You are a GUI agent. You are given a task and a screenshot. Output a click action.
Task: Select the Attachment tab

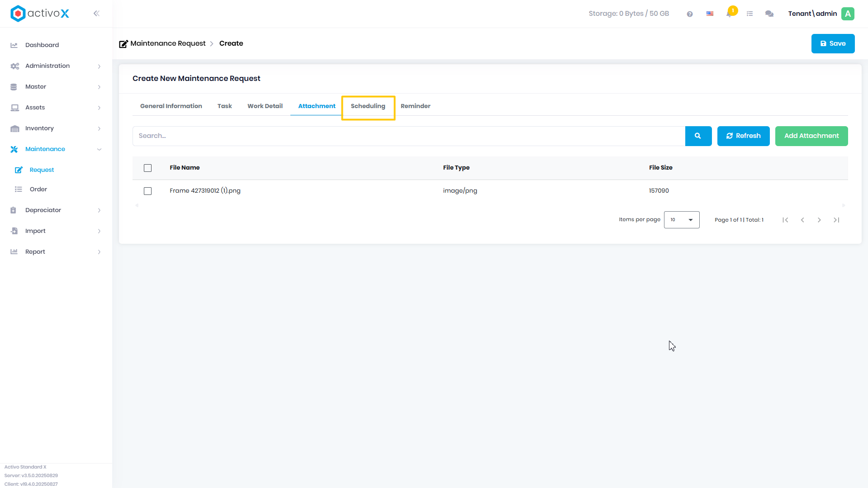click(x=317, y=106)
